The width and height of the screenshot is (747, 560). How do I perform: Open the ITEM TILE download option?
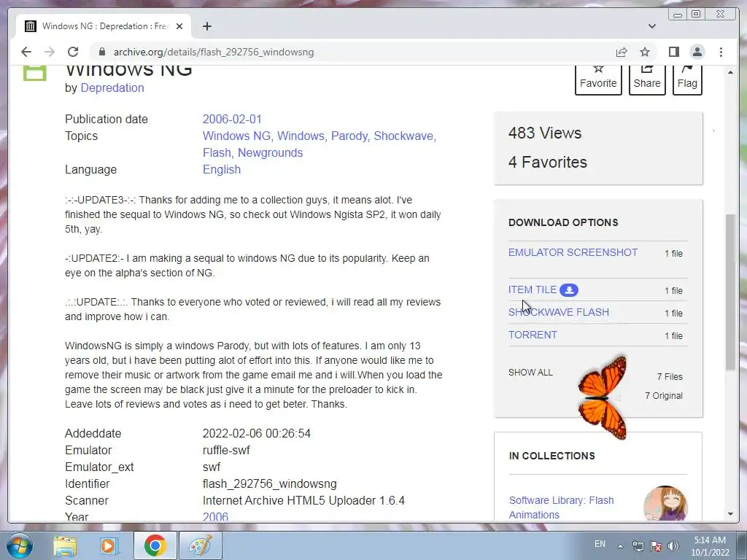532,289
